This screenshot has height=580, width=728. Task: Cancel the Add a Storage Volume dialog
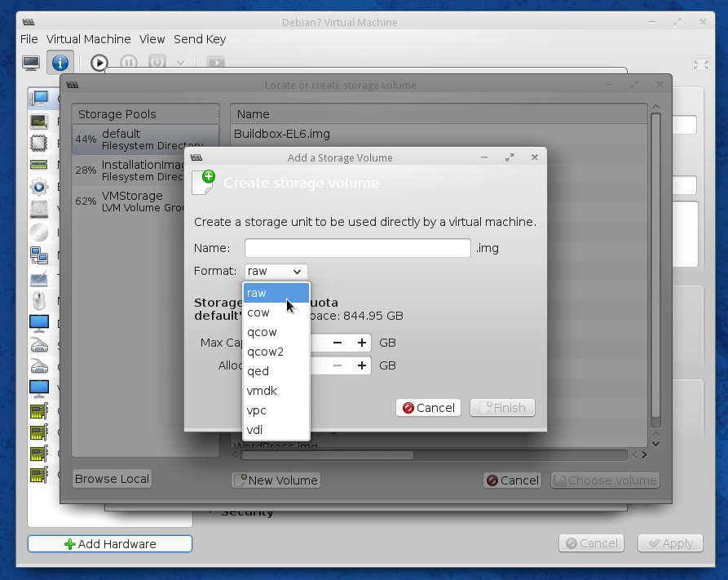[428, 408]
